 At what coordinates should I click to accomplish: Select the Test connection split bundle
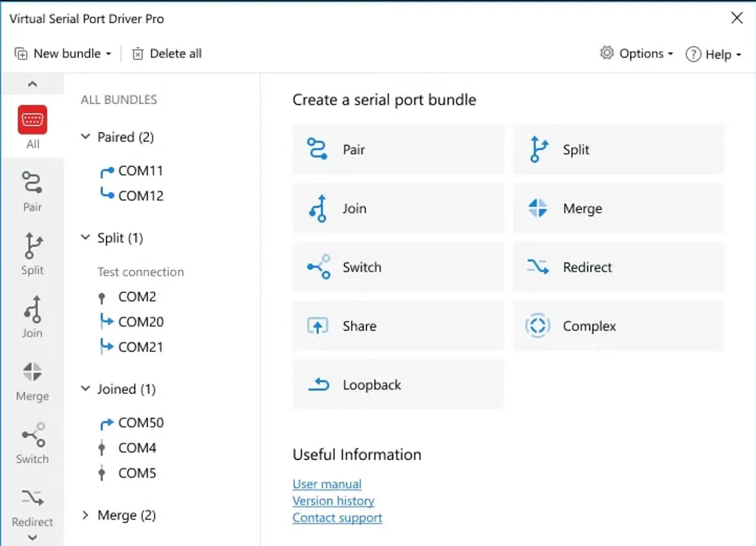pyautogui.click(x=141, y=272)
